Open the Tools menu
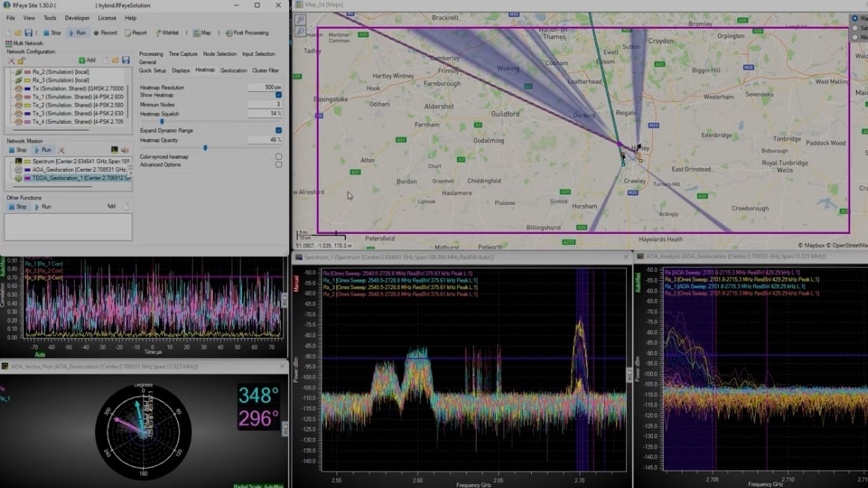The image size is (868, 488). [50, 18]
